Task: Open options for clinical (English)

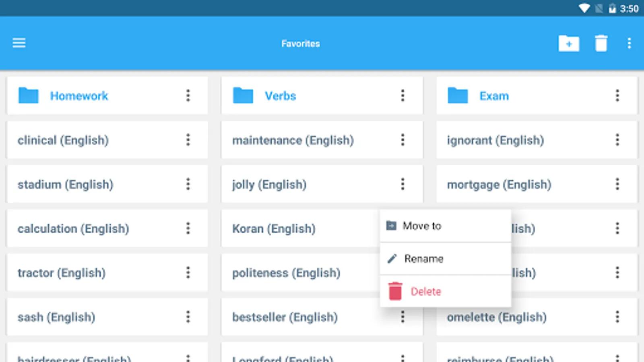Action: click(188, 140)
